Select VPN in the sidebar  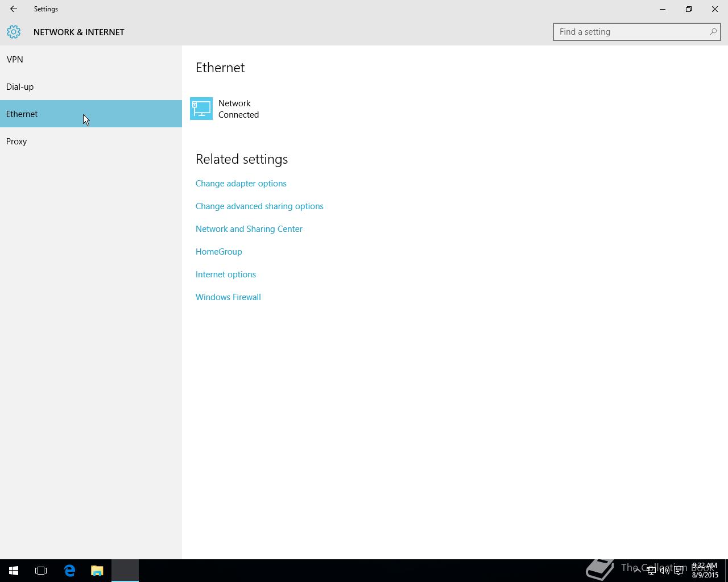click(91, 59)
